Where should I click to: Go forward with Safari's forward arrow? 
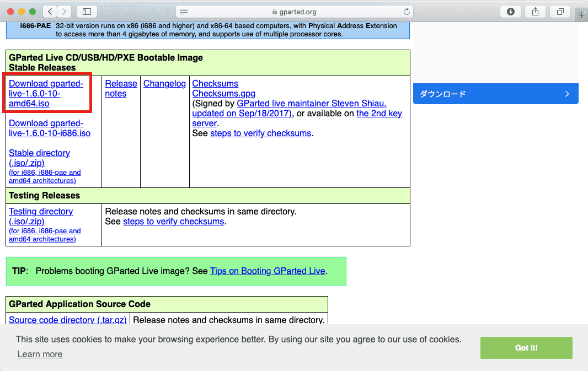tap(64, 12)
